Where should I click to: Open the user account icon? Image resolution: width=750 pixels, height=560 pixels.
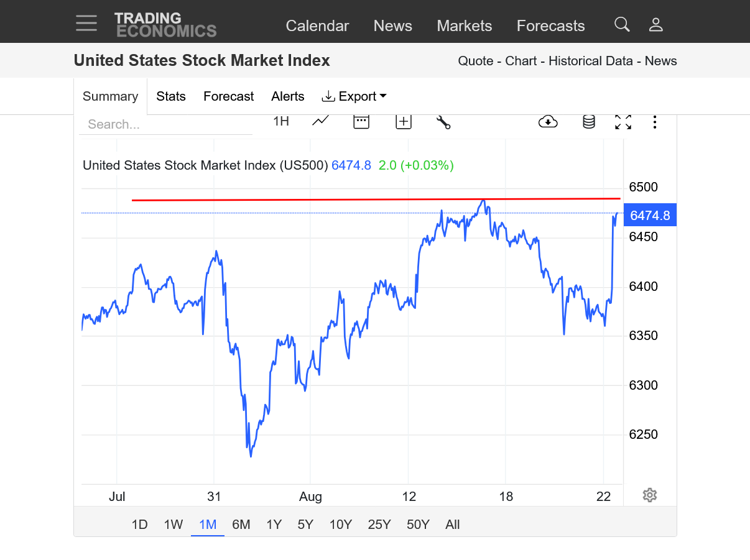click(x=655, y=25)
